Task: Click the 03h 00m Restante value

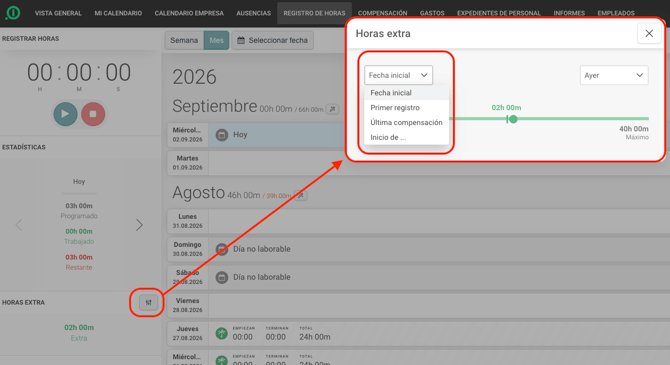Action: (79, 257)
